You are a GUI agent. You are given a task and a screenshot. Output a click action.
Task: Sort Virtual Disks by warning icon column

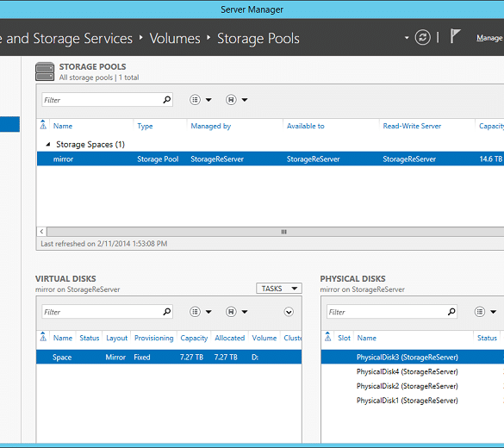[x=43, y=337]
